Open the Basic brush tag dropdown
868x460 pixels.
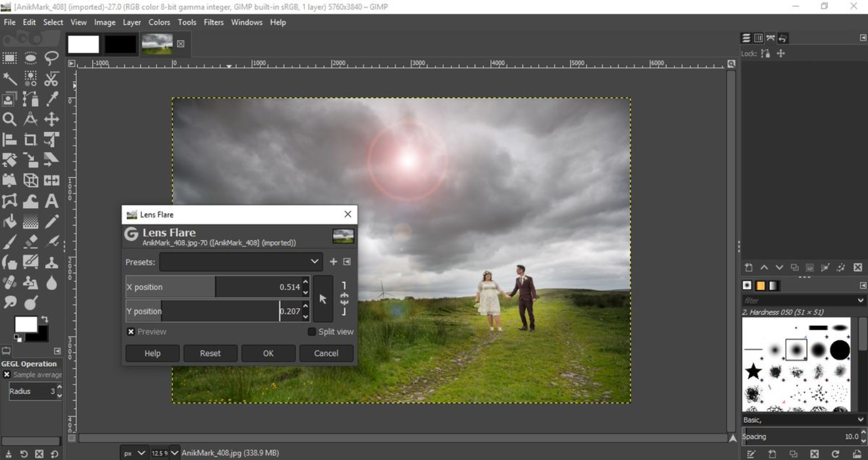click(803, 420)
